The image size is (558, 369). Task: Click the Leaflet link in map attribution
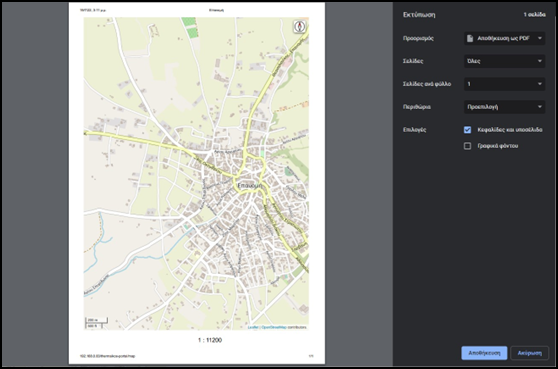point(253,327)
